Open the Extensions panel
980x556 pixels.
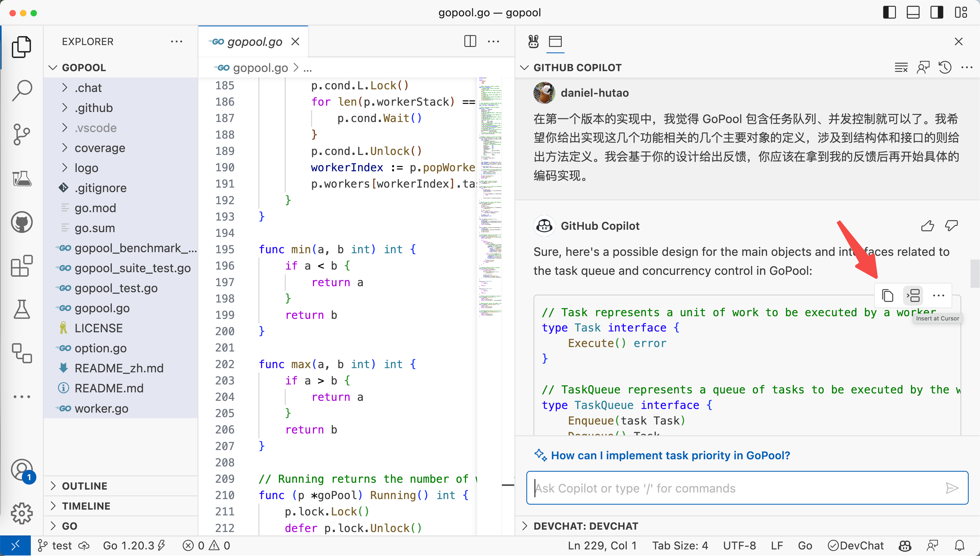22,266
